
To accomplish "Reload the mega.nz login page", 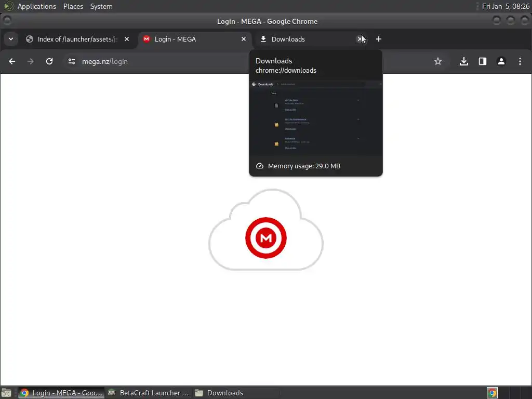I will [49, 61].
